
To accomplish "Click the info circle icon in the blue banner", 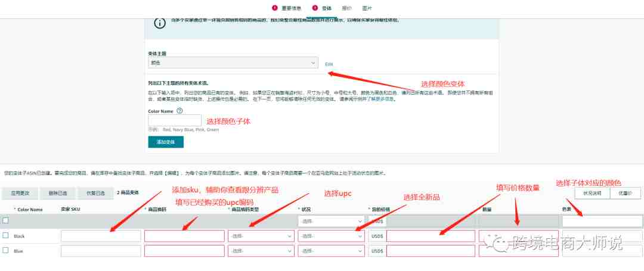I will tap(160, 23).
